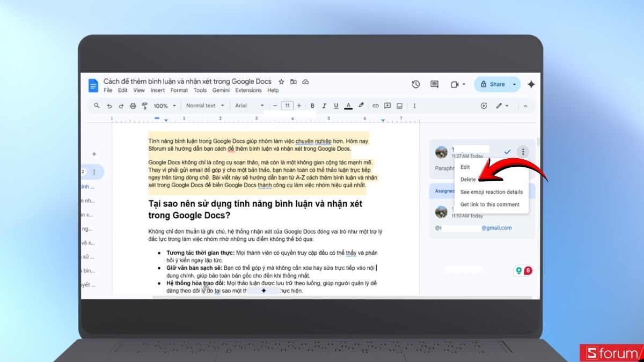Decrease font size with minus button
Viewport: 644px width, 362px height.
[275, 106]
